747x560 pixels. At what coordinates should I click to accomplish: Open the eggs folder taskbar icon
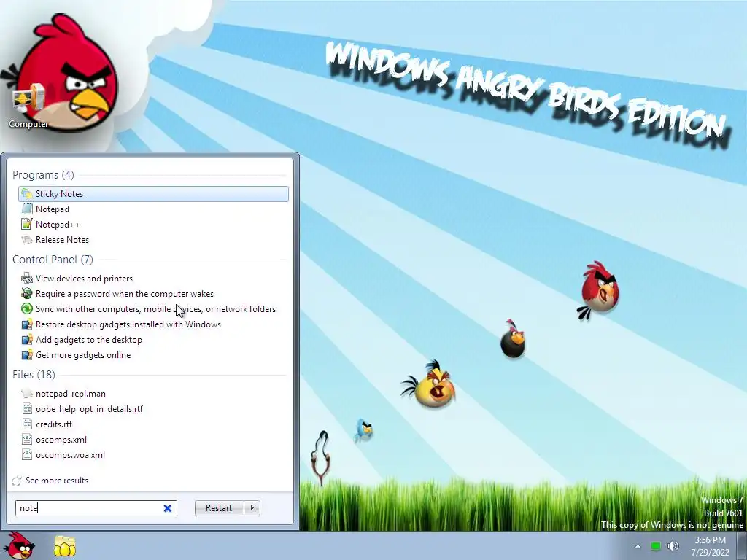(x=64, y=546)
